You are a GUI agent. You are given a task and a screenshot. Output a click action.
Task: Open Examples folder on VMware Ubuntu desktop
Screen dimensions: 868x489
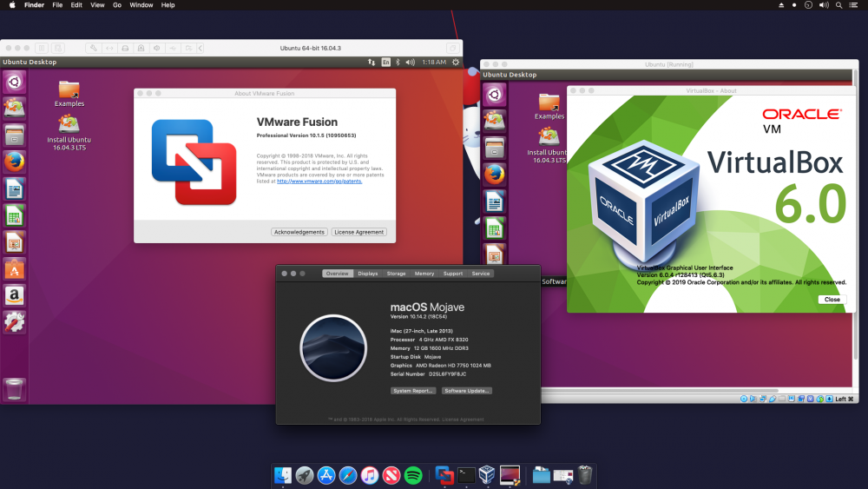69,94
